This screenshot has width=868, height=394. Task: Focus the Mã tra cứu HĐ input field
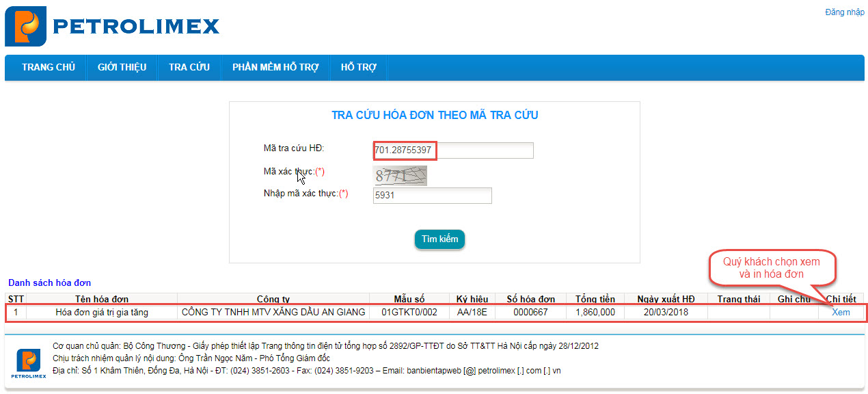(453, 150)
